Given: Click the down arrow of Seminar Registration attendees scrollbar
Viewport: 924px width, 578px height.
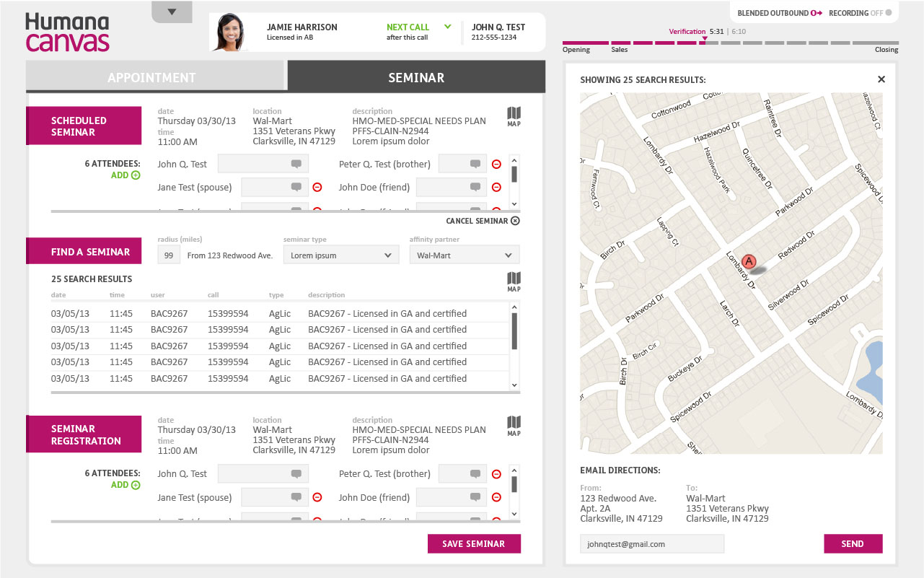Looking at the screenshot, I should coord(514,514).
